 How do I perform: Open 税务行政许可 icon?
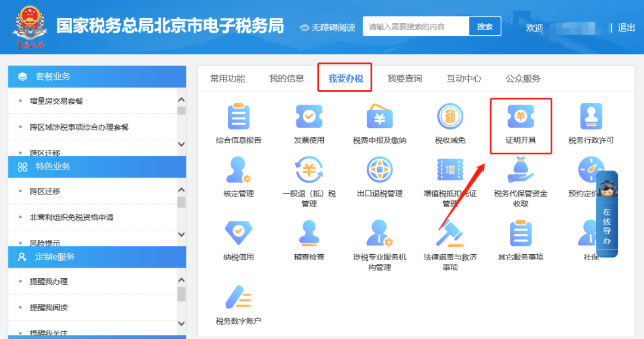591,117
